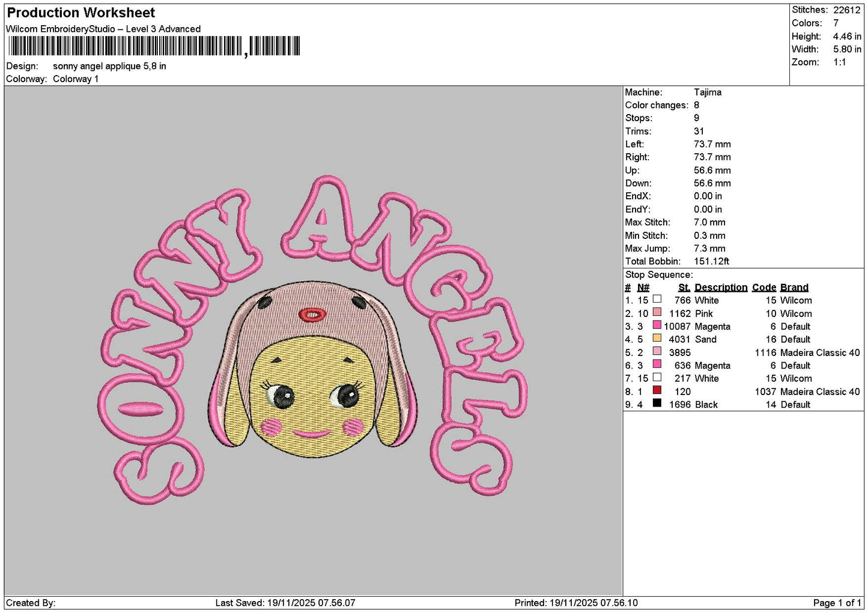Select the Total Bobbin value 151.12ft
Viewport: 868px width, 613px height.
pyautogui.click(x=712, y=261)
